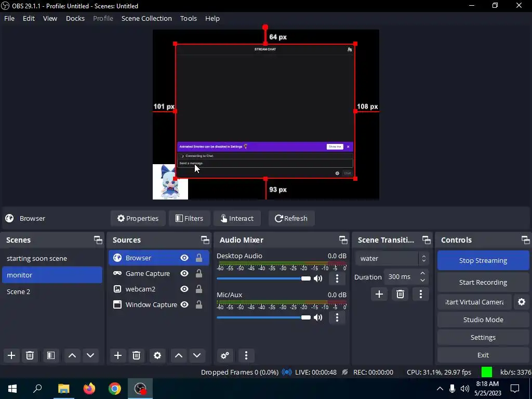
Task: Move source up in Sources list
Action: pyautogui.click(x=179, y=355)
